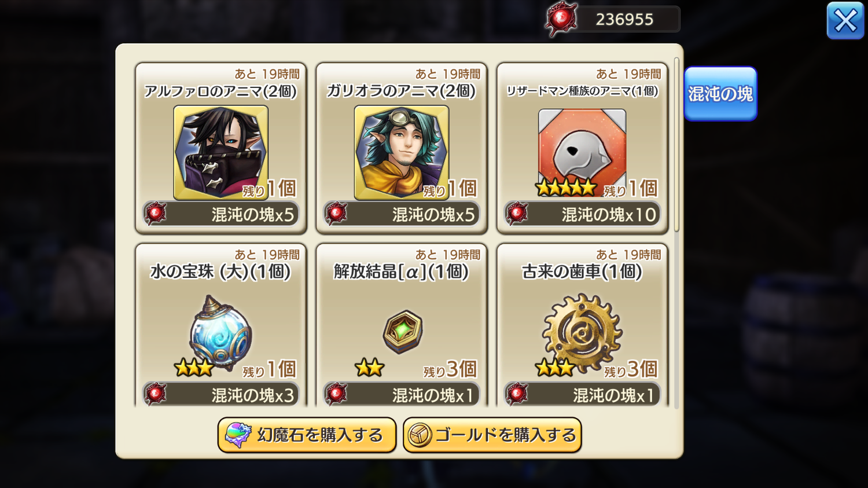Viewport: 868px width, 488px height.
Task: Tap the 水の宝珠 (大) orb icon
Action: [x=220, y=332]
